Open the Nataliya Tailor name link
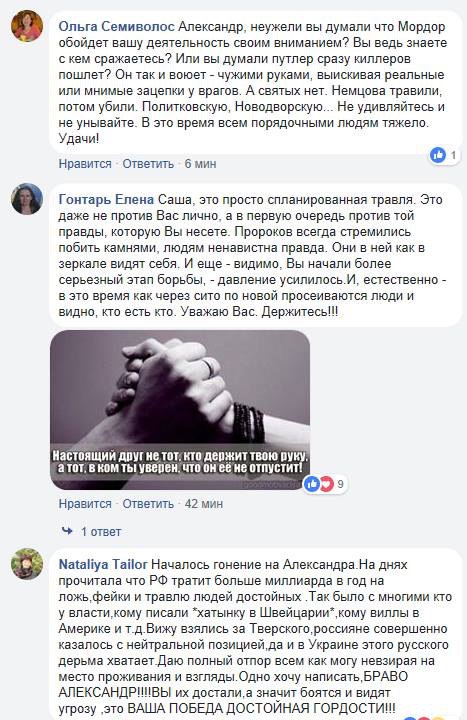Viewport: 467px width, 720px height. pos(103,564)
